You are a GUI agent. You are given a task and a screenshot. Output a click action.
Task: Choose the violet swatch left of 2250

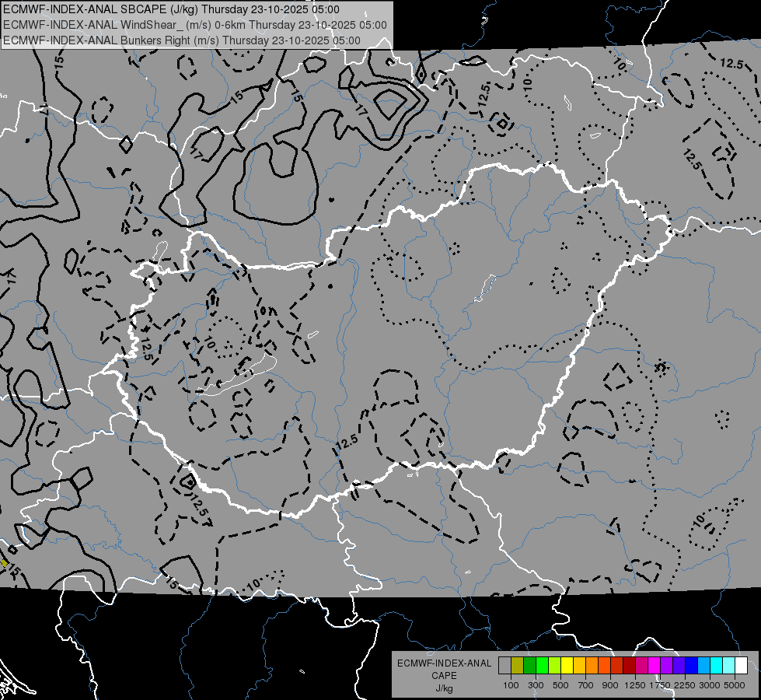pos(679,665)
